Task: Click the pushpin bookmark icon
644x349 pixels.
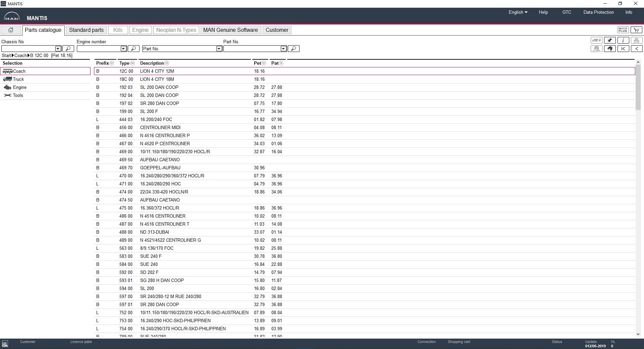Action: pos(610,40)
